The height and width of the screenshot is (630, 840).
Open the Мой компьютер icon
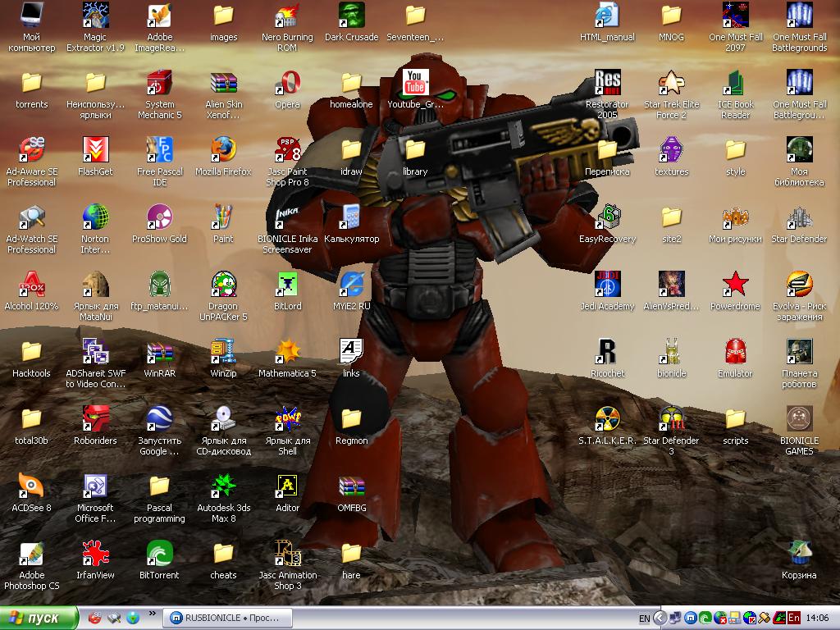pyautogui.click(x=32, y=15)
